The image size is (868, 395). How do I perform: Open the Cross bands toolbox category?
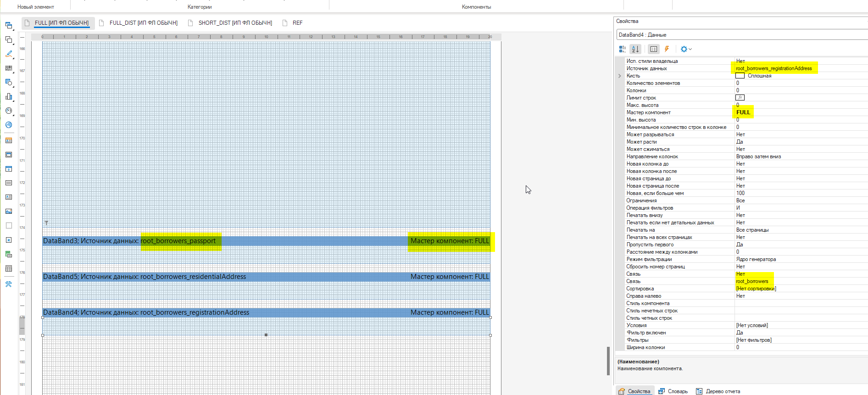coord(9,39)
